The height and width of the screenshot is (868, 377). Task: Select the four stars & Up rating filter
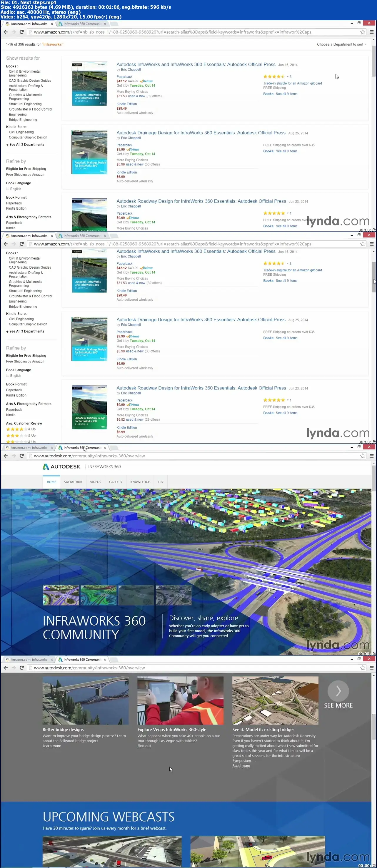(x=21, y=429)
